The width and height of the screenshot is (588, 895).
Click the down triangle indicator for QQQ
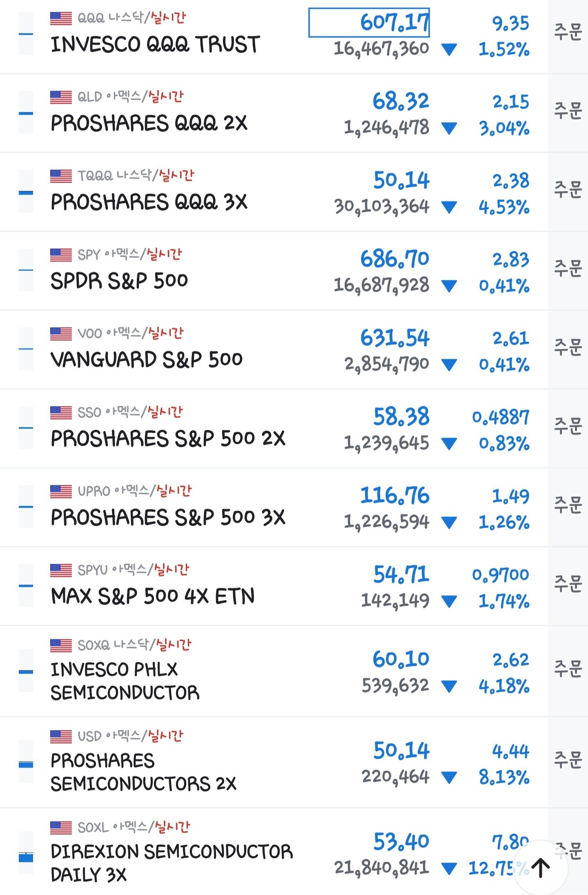[x=449, y=50]
